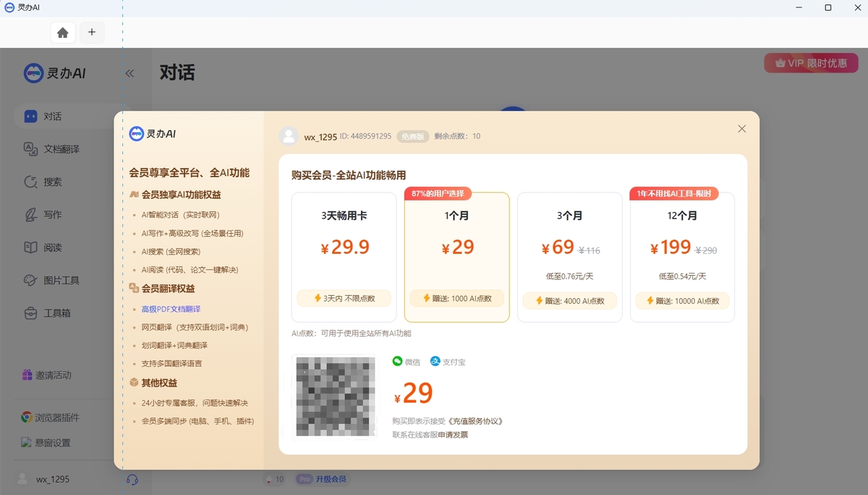Select the 12个月 plan card

click(x=682, y=257)
